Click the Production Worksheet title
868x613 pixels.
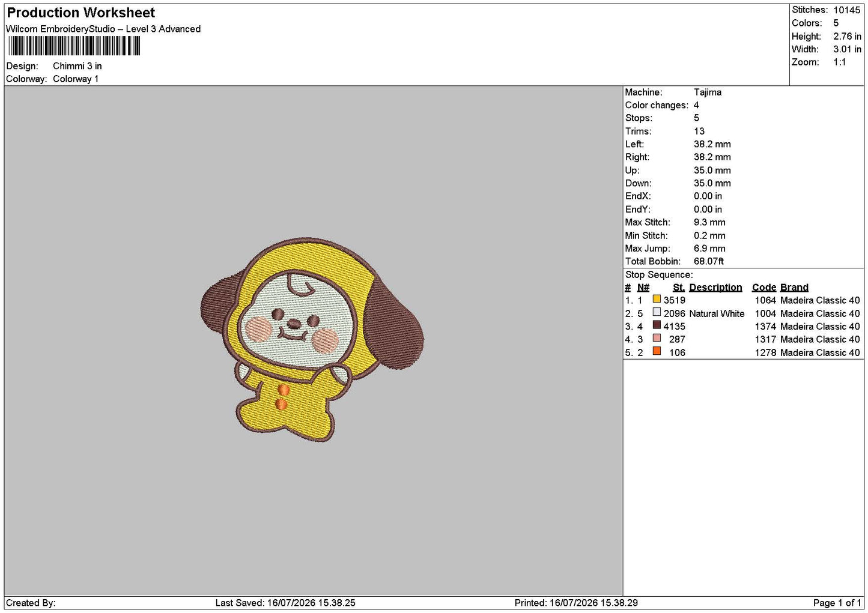click(x=81, y=13)
